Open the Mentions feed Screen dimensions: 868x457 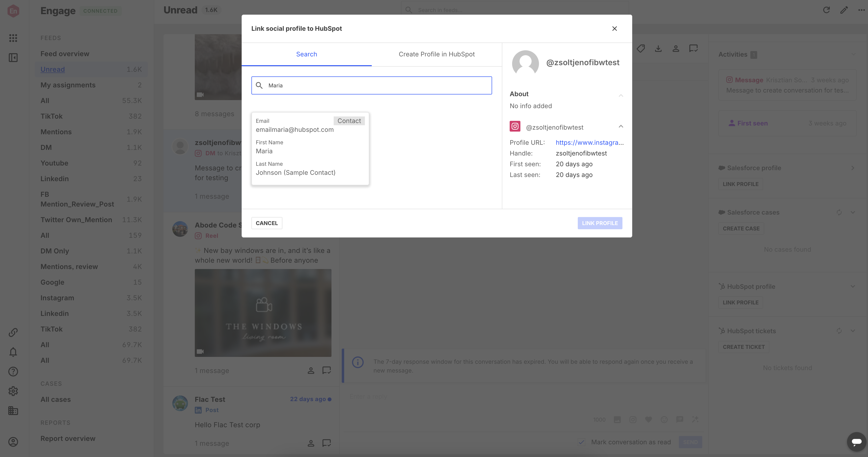(x=91, y=132)
